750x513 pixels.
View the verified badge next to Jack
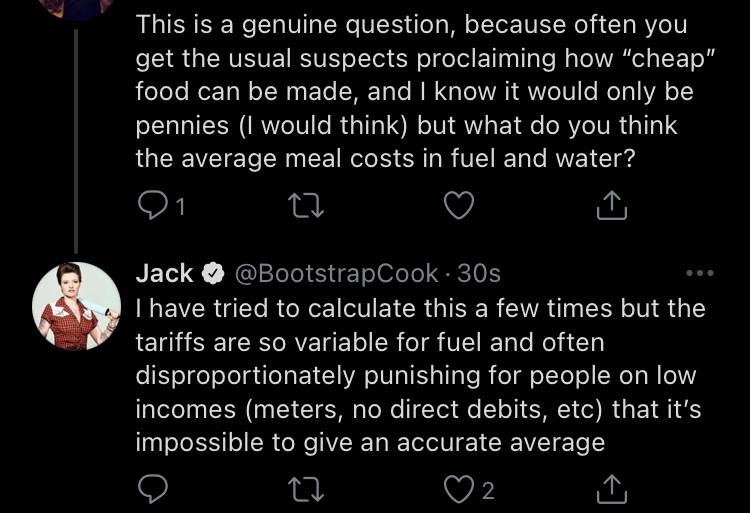(213, 273)
